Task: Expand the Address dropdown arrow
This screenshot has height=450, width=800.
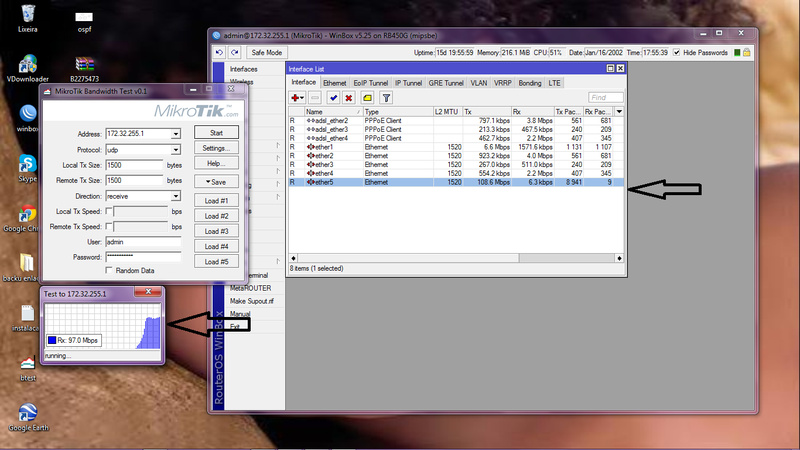Action: [175, 133]
